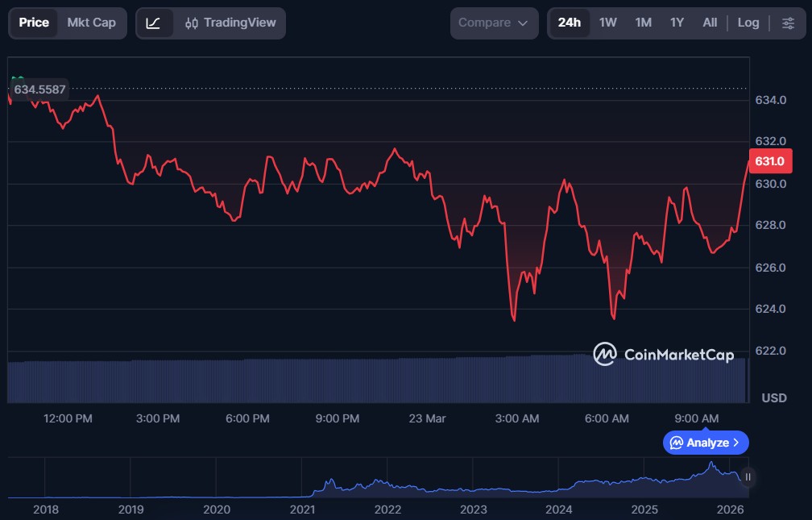Choose the All time range option
This screenshot has width=812, height=520.
click(709, 23)
